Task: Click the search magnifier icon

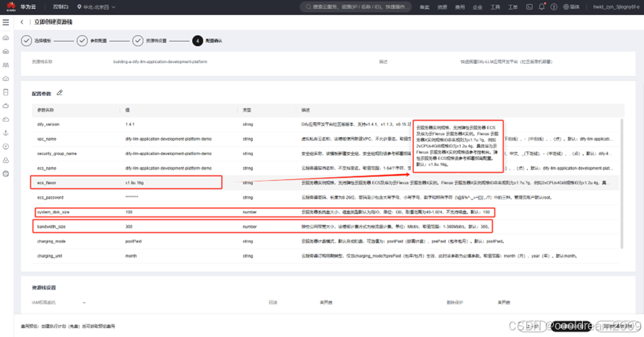Action: click(308, 7)
